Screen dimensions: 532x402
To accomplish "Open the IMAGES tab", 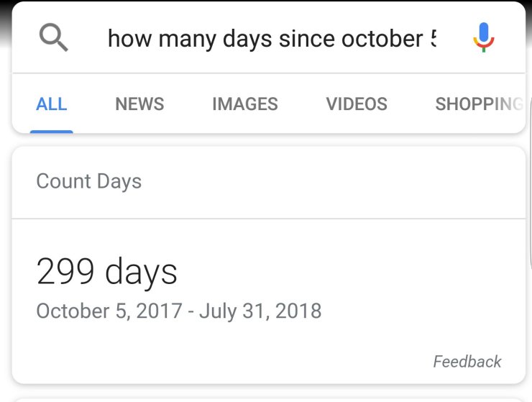I will coord(245,104).
